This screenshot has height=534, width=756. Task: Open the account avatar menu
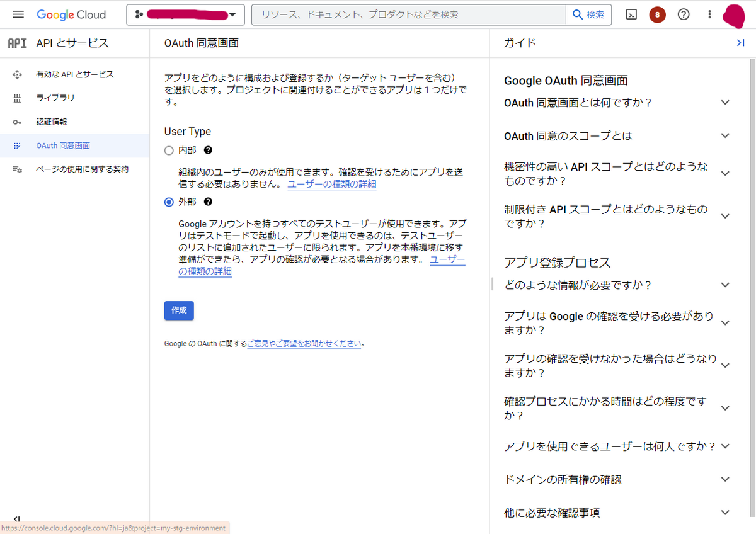point(735,15)
